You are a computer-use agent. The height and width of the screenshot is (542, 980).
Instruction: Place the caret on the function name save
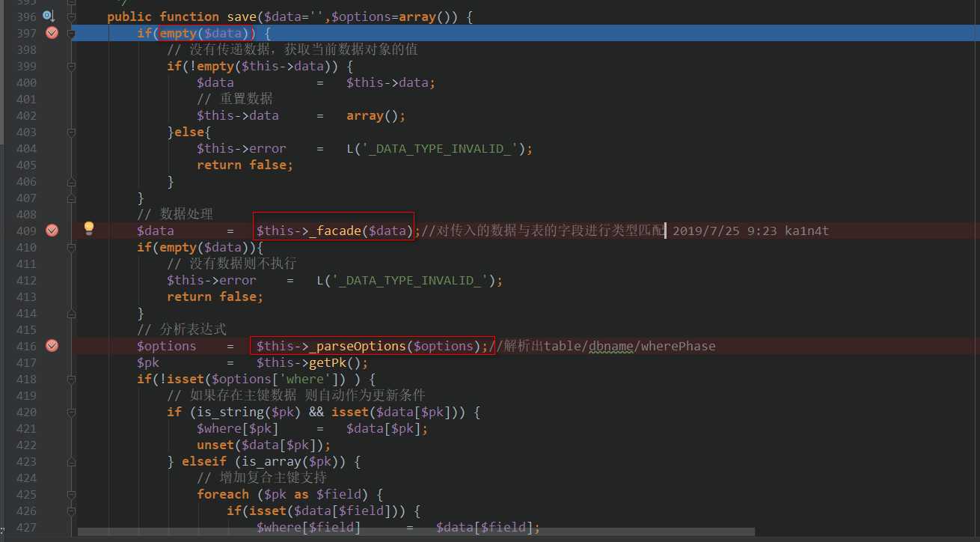coord(242,16)
